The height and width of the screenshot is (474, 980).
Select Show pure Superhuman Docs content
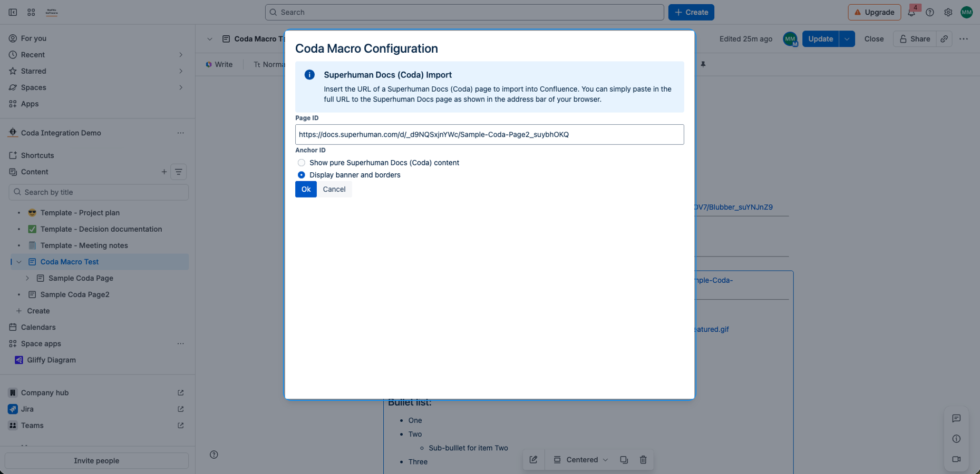(302, 163)
